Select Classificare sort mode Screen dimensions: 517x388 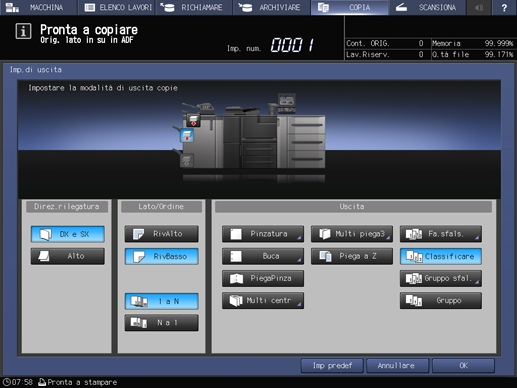[441, 256]
